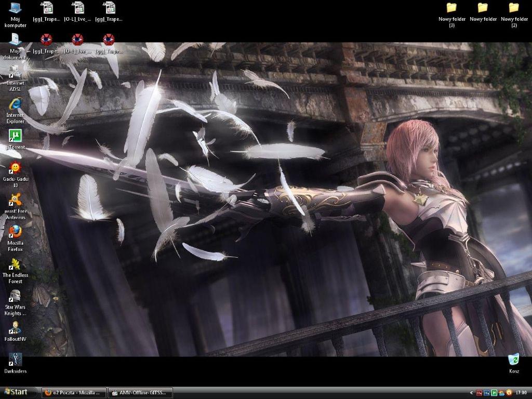Click the red ffdshow video tray icon
532x399 pixels.
[478, 393]
